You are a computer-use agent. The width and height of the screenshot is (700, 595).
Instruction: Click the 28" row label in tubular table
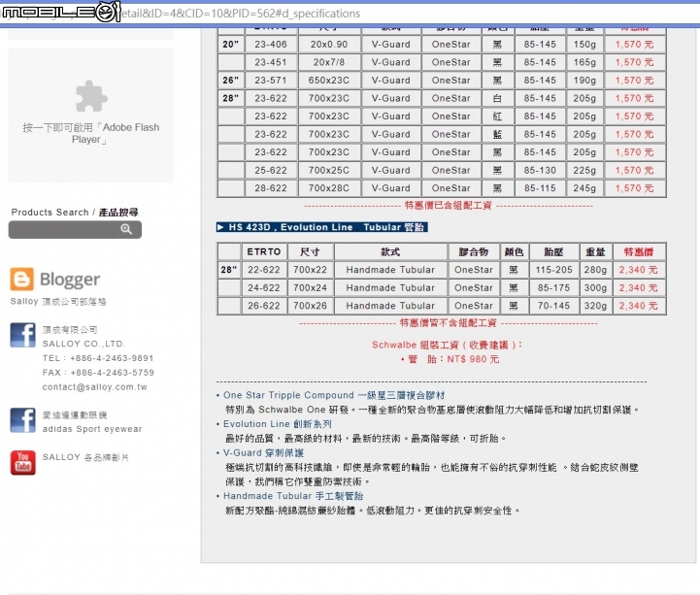tap(229, 270)
